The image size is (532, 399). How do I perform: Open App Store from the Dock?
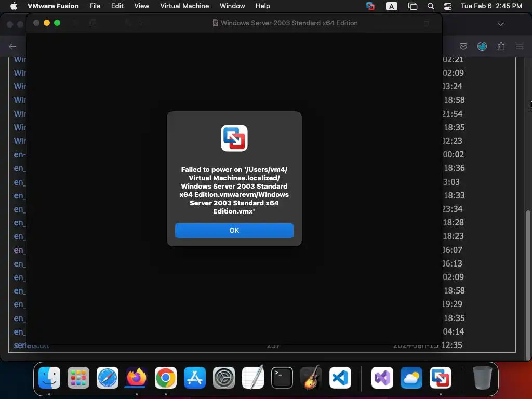click(195, 378)
